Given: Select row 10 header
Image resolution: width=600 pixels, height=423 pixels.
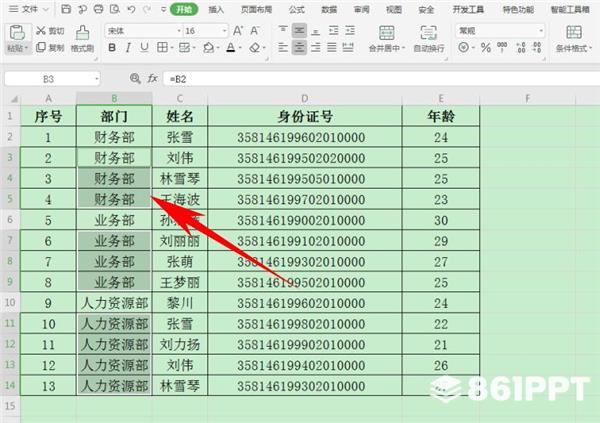Looking at the screenshot, I should coord(10,302).
